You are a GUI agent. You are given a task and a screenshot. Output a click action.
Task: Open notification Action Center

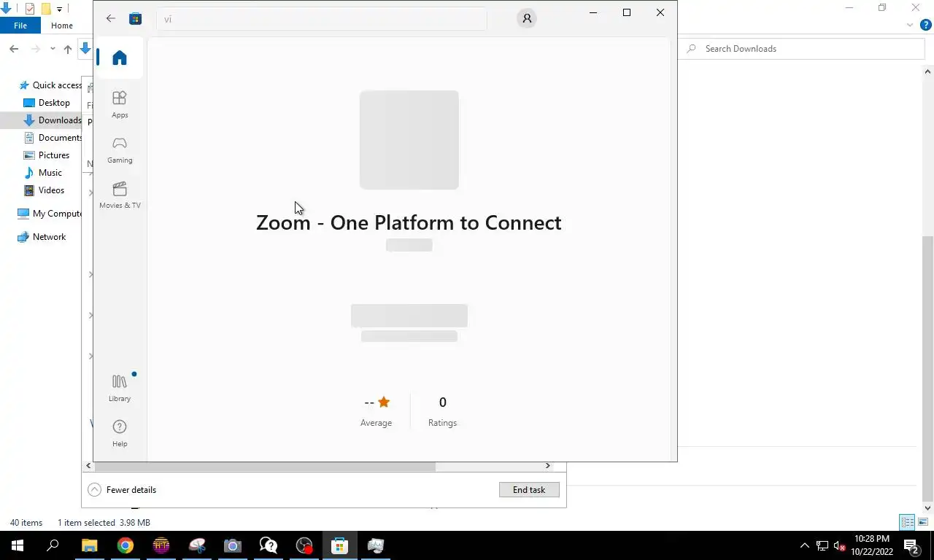pos(912,545)
